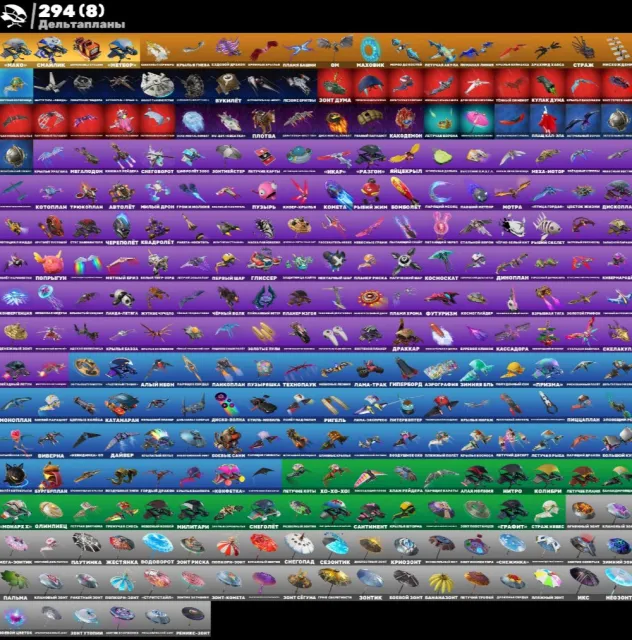Select the ПЕРВЫЙ ШАР glider
This screenshot has height=640, width=632.
(228, 264)
